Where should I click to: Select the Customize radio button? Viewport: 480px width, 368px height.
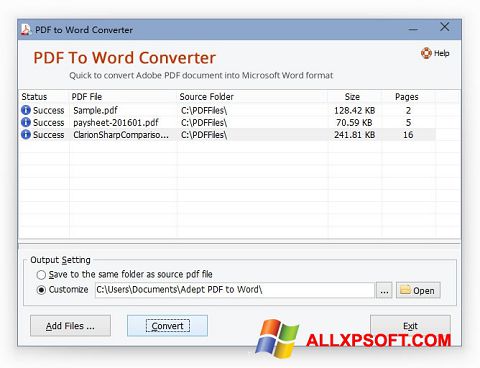(41, 290)
